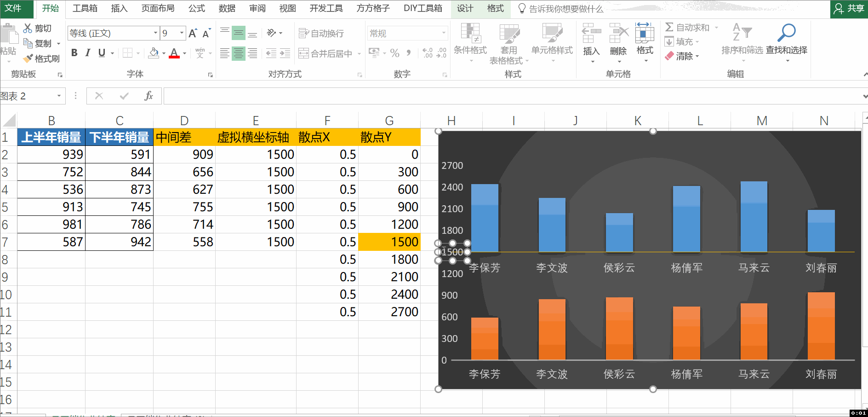Switch to the 插入 ribbon tab
Image resolution: width=868 pixels, height=417 pixels.
coord(119,8)
